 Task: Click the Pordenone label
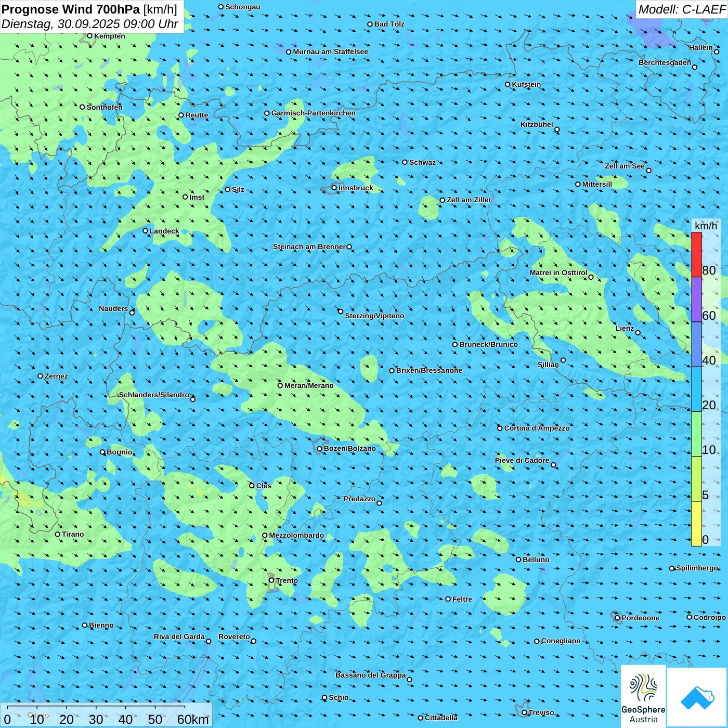(640, 618)
